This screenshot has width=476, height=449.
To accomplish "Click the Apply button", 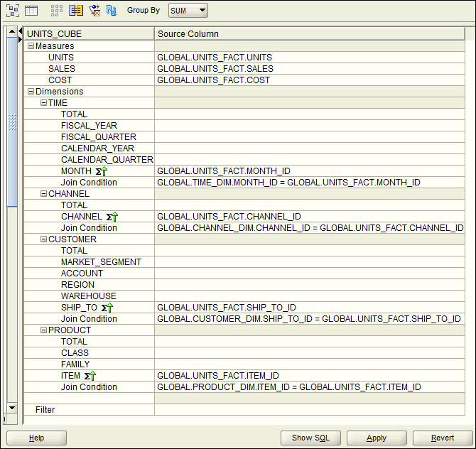I will tap(377, 438).
